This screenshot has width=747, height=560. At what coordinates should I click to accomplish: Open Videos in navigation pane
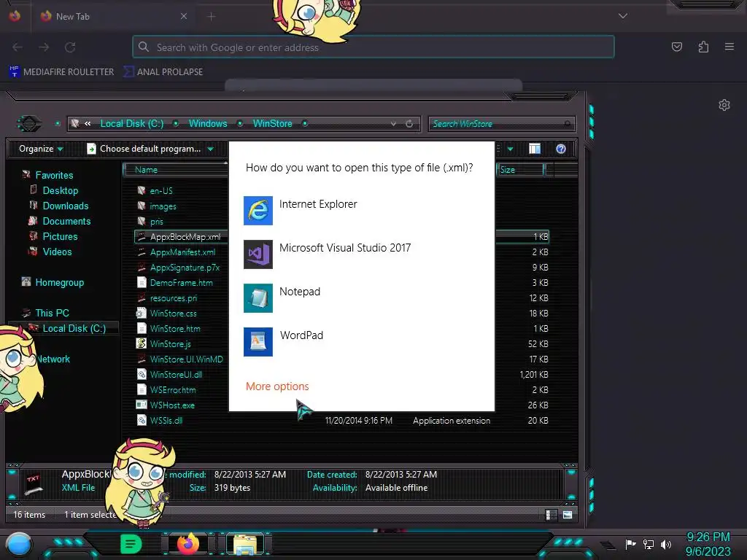[57, 252]
